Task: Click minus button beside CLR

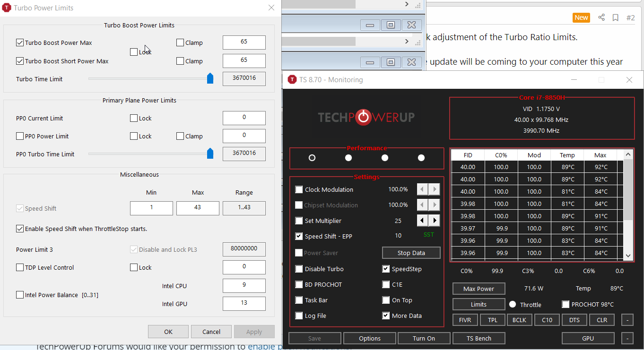Action: point(627,320)
